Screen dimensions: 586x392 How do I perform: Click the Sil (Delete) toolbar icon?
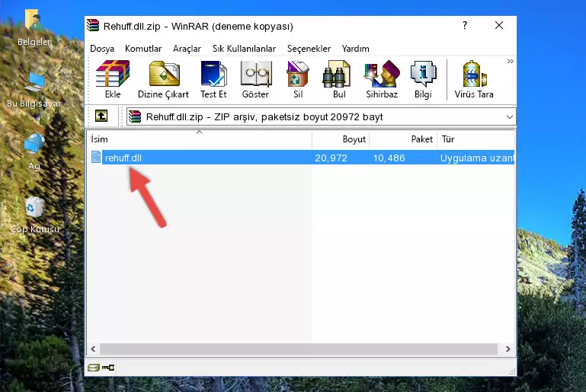298,79
